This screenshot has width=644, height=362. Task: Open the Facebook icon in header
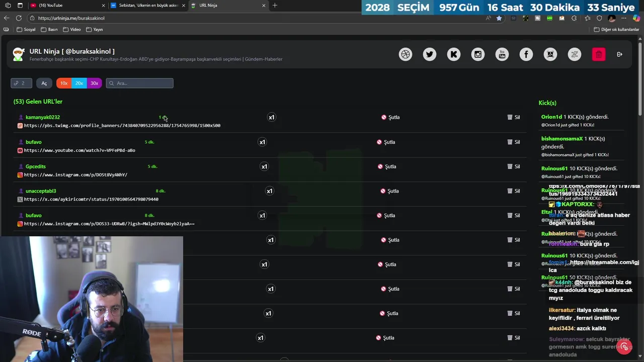[x=526, y=54]
